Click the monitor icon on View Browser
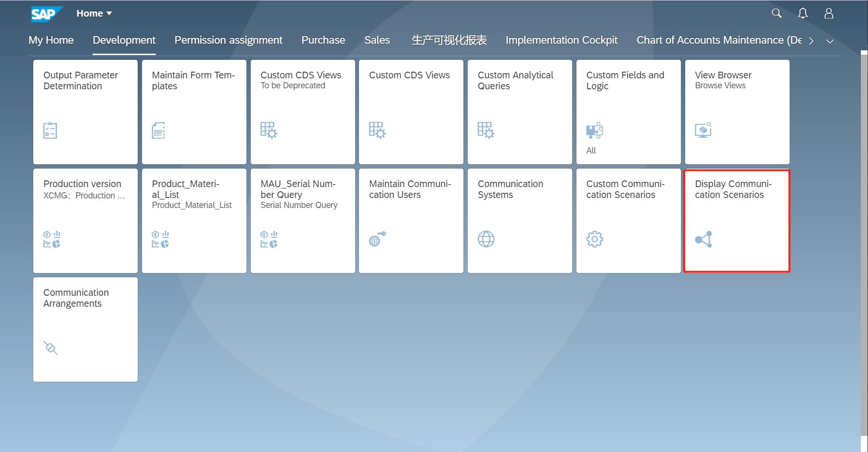 tap(703, 129)
